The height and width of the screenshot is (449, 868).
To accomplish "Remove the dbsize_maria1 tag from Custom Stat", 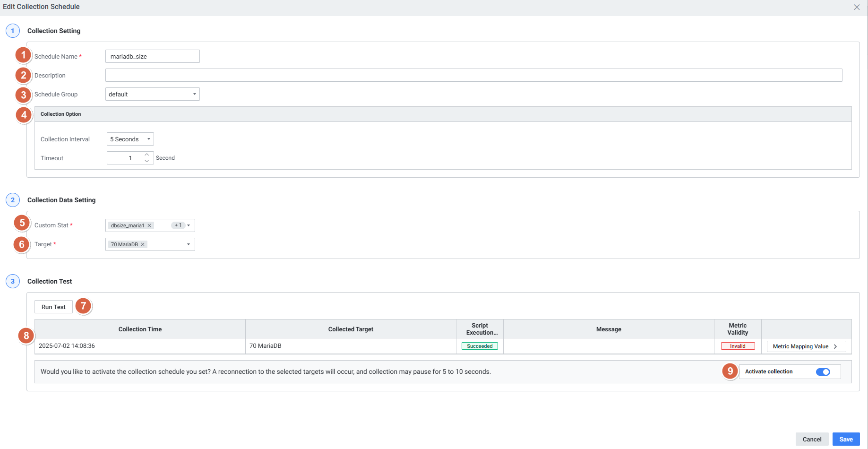I will coord(149,225).
